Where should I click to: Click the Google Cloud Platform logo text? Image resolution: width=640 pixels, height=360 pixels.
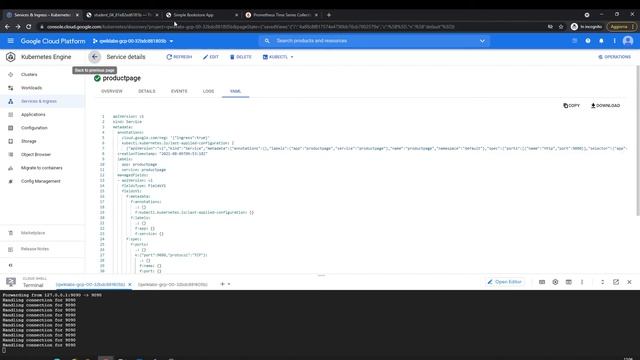pyautogui.click(x=53, y=41)
